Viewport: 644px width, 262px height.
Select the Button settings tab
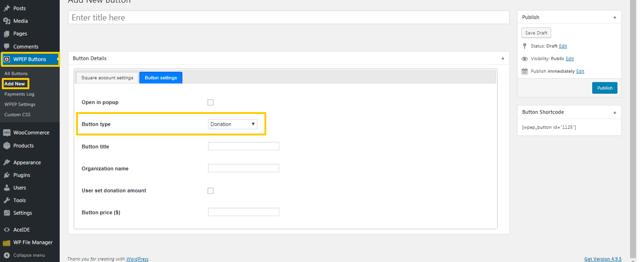click(x=161, y=78)
